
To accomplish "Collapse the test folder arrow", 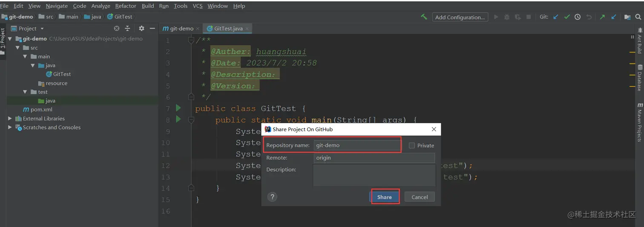I will coord(25,92).
